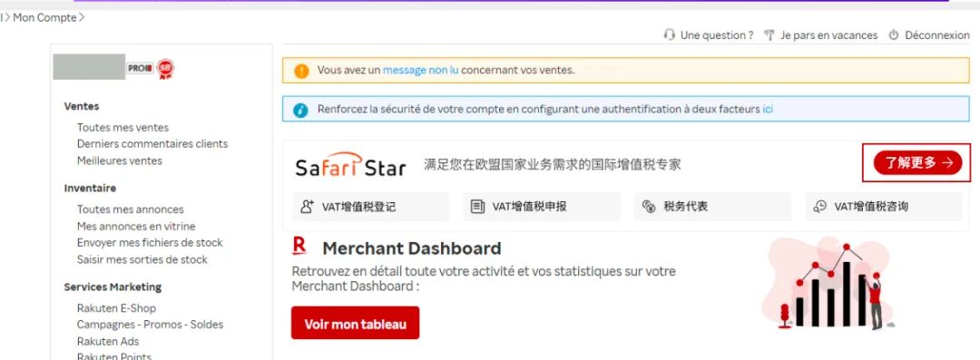Click the PRO badge next to username

point(140,68)
